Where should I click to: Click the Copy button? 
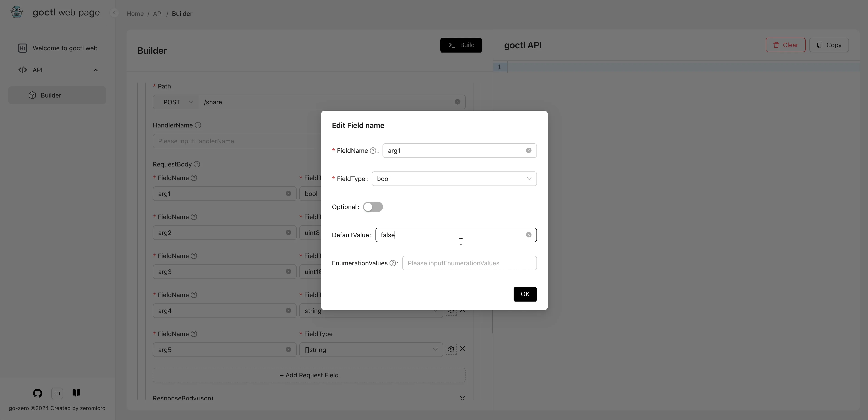click(x=829, y=45)
